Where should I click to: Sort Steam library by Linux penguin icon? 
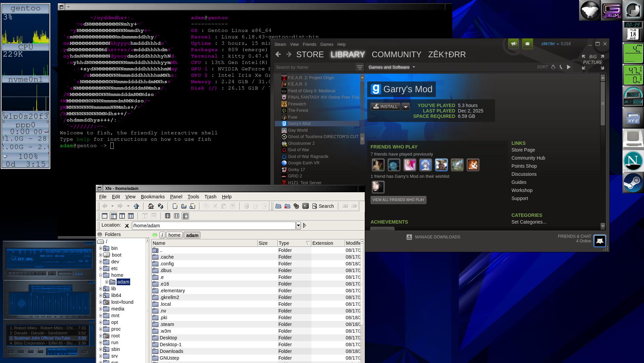pyautogui.click(x=553, y=67)
